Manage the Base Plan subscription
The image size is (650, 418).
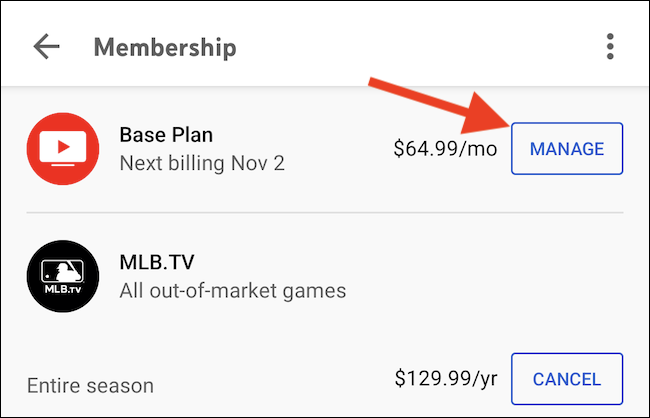tap(567, 149)
